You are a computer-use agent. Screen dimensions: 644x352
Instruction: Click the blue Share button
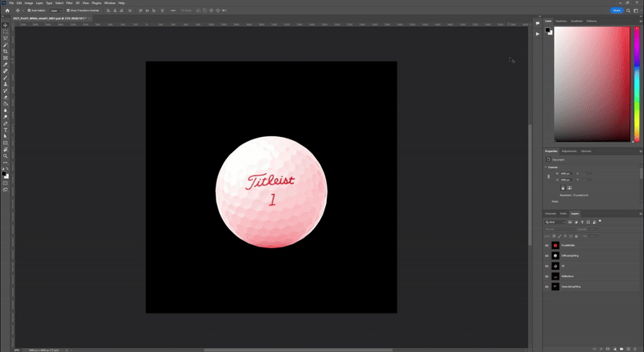tap(617, 10)
